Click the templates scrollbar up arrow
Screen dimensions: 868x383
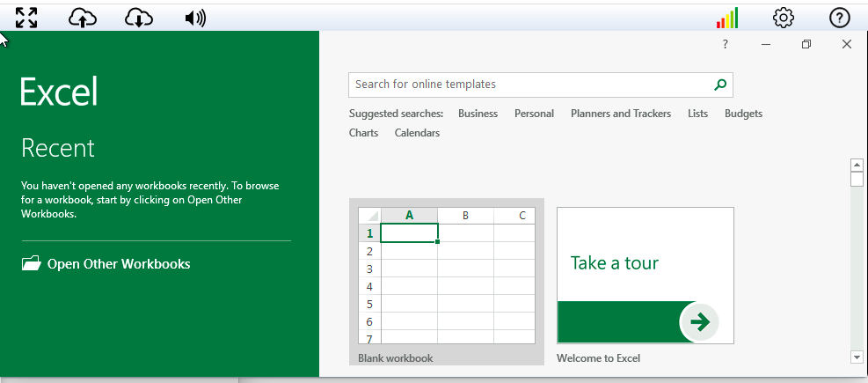857,166
